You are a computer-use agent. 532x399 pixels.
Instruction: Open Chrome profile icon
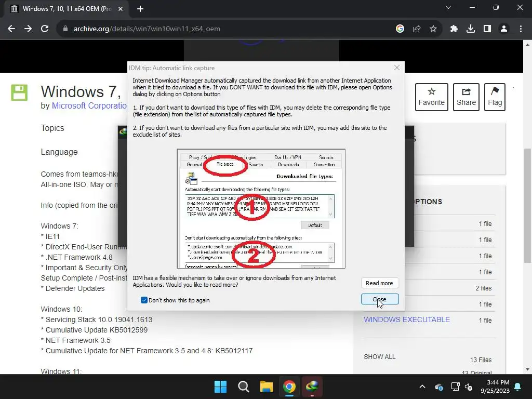coord(504,29)
